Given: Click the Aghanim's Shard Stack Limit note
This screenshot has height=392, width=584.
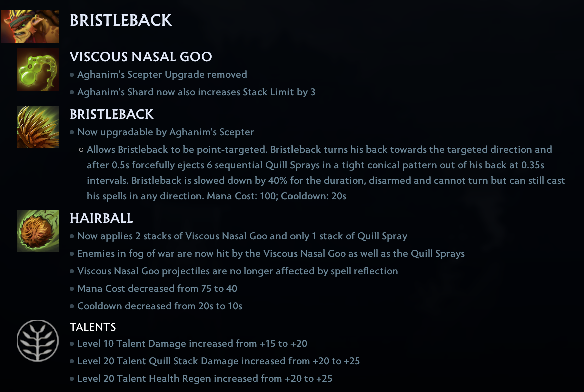Looking at the screenshot, I should [196, 92].
